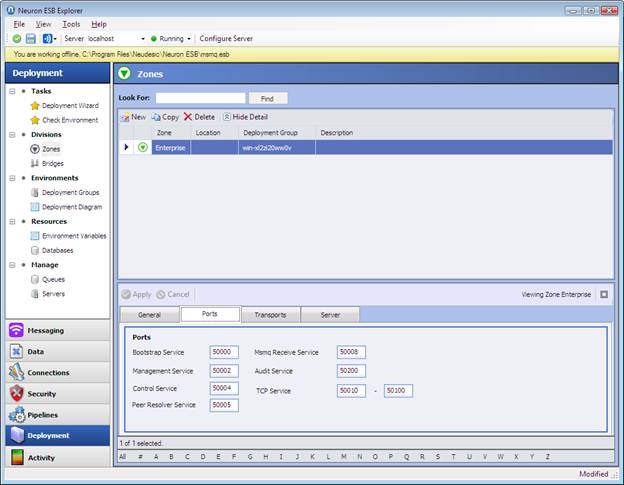
Task: Click the Audit Service port field
Action: 351,370
